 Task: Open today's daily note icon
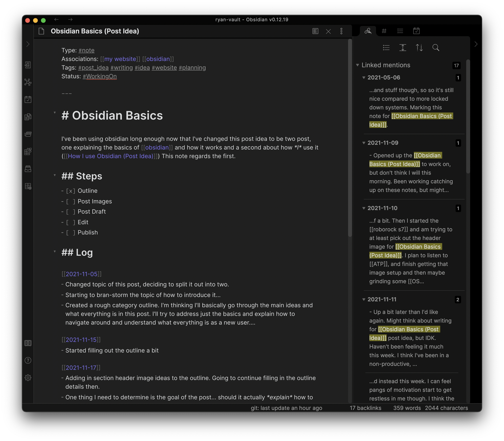(x=28, y=99)
